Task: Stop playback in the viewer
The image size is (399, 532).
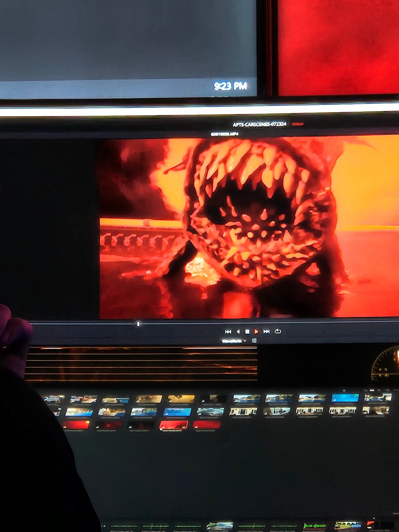Action: (x=247, y=331)
